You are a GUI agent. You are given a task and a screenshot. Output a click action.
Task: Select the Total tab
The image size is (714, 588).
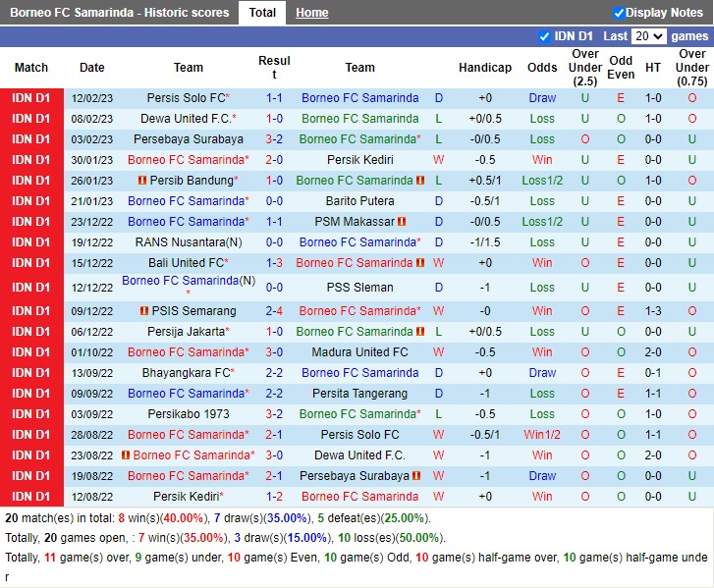pos(262,13)
